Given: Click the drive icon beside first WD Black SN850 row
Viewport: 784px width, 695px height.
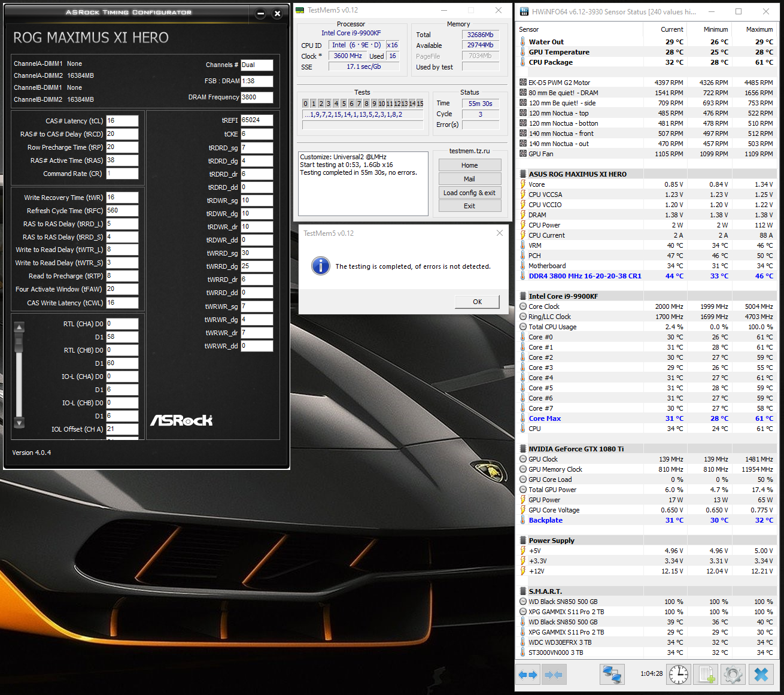Looking at the screenshot, I should [x=523, y=602].
